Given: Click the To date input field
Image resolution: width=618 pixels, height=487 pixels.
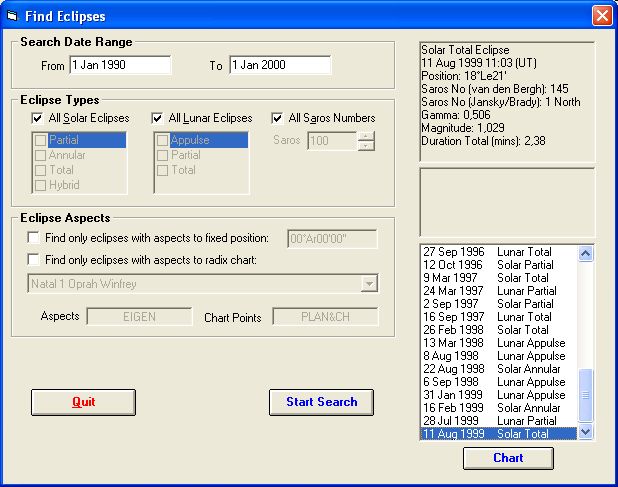Looking at the screenshot, I should pyautogui.click(x=279, y=65).
